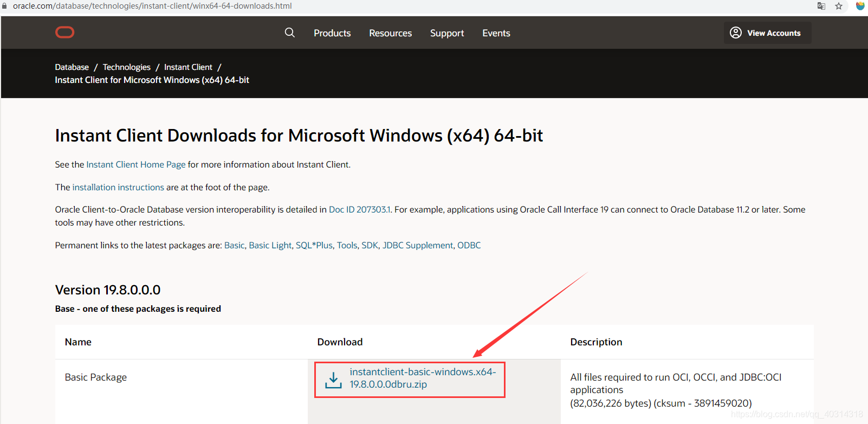This screenshot has height=424, width=868.
Task: Open the Products menu
Action: point(332,33)
